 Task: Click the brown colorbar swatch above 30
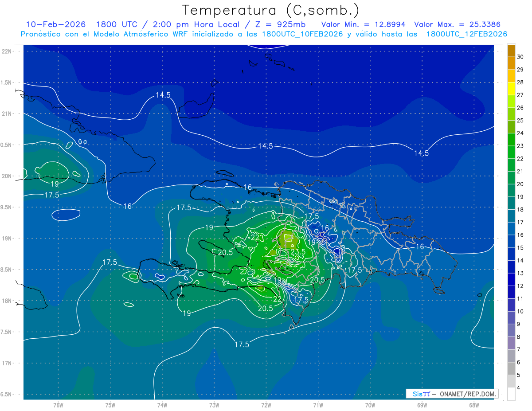[x=511, y=51]
